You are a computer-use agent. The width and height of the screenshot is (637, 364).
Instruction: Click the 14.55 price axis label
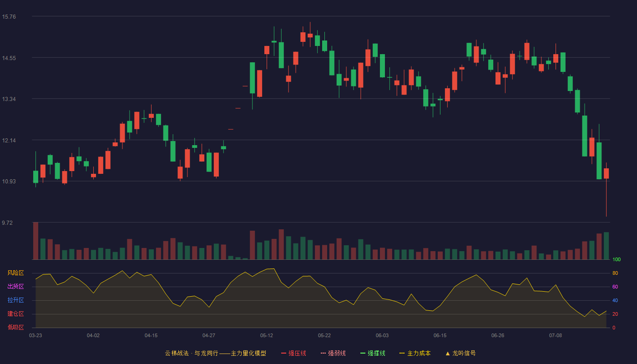click(x=9, y=58)
